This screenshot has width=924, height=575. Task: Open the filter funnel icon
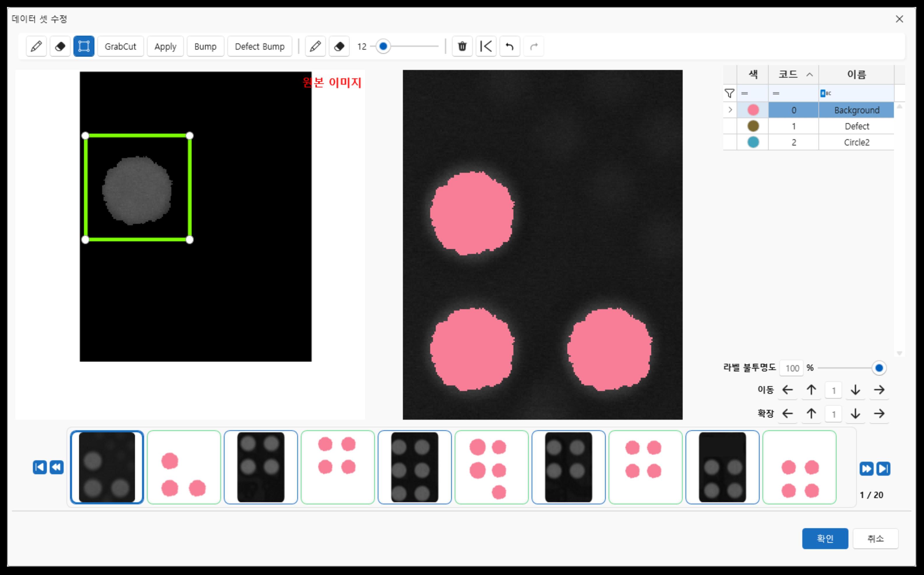(729, 93)
